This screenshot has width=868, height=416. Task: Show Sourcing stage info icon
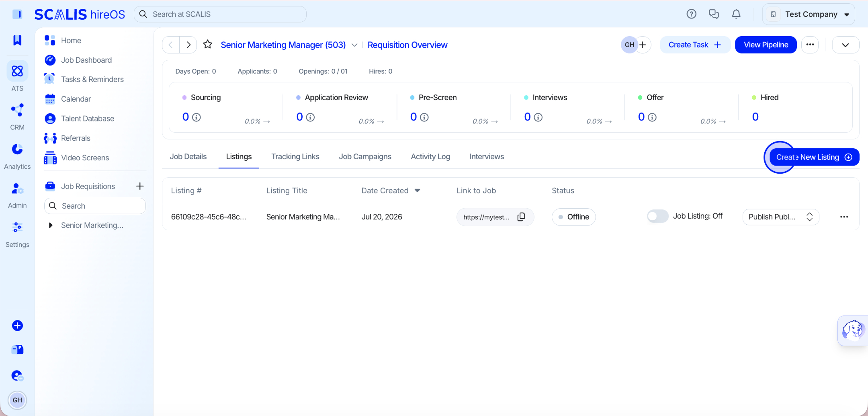[x=197, y=117]
